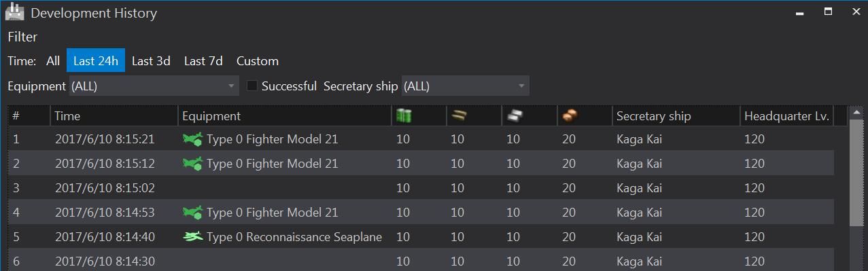Enable the Successful checkbox
The height and width of the screenshot is (271, 868).
(x=251, y=86)
